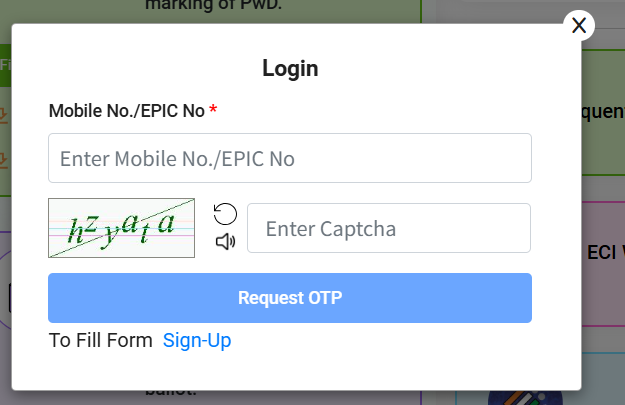Click the red required asterisk
Screen dimensions: 625x405
tap(213, 109)
